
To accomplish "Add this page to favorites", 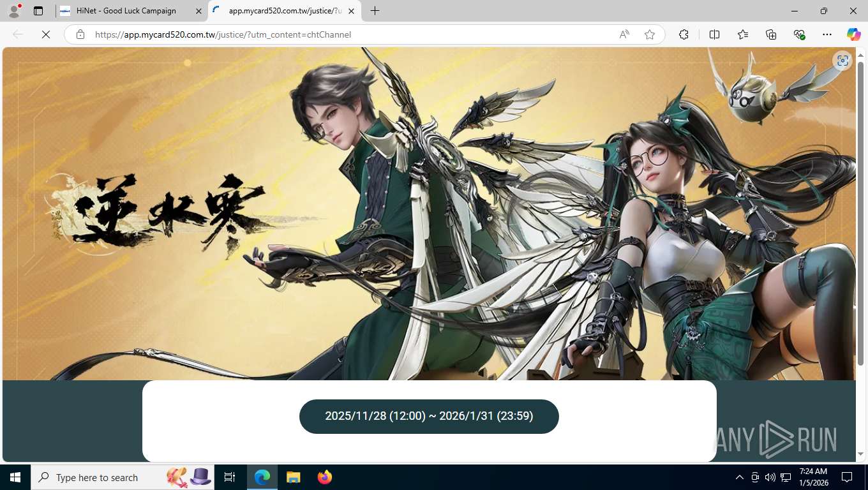I will (650, 34).
